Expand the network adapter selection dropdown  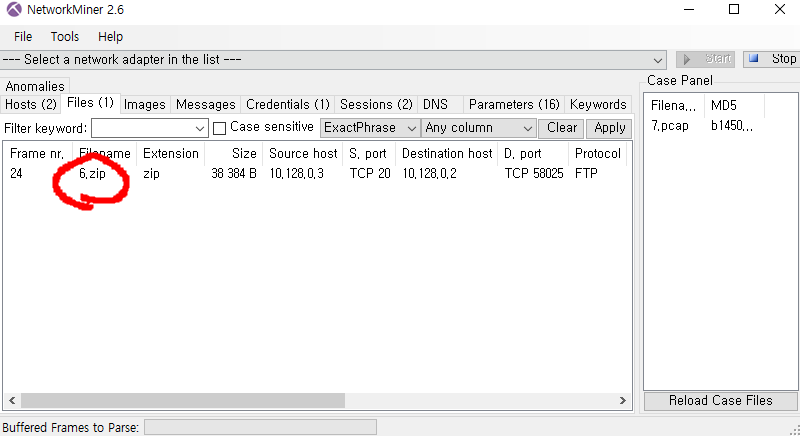[x=658, y=60]
